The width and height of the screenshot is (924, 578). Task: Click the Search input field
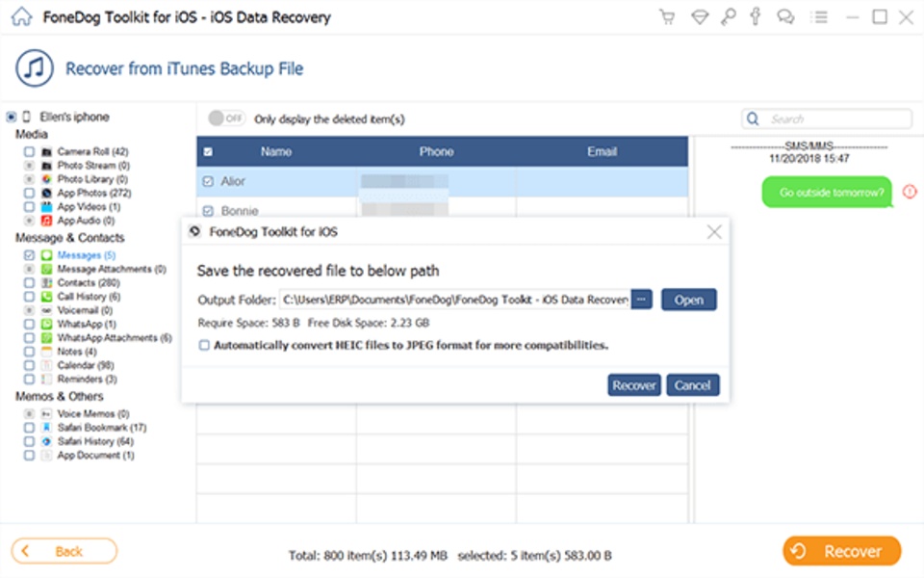click(x=826, y=118)
